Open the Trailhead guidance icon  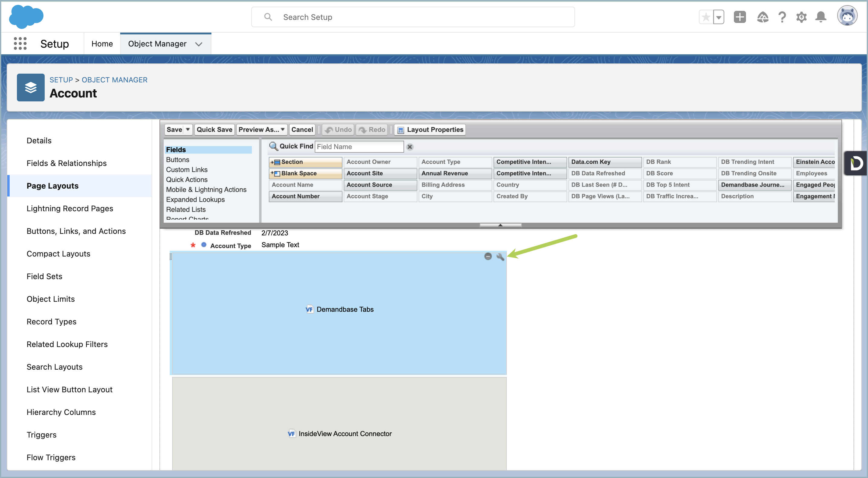(763, 17)
